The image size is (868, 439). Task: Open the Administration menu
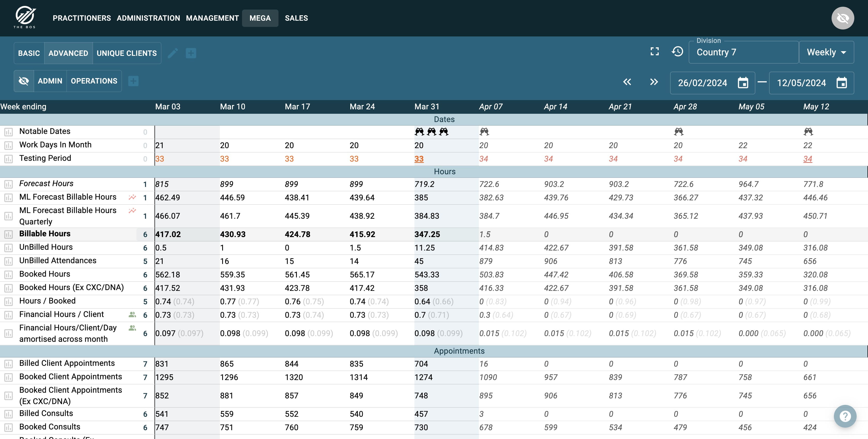tap(148, 18)
